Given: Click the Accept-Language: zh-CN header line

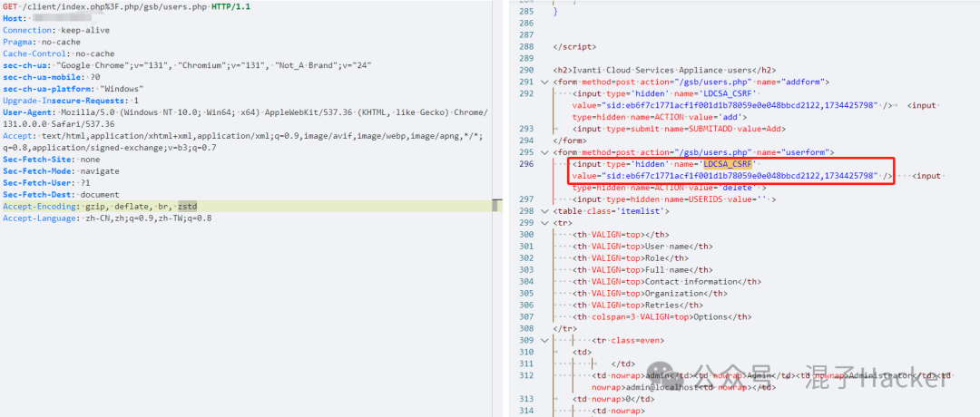Looking at the screenshot, I should click(107, 218).
